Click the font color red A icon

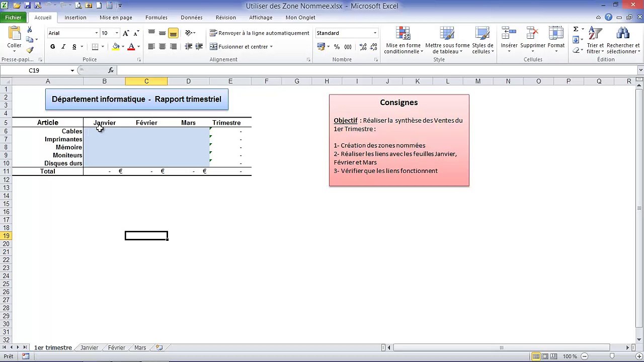pyautogui.click(x=131, y=47)
